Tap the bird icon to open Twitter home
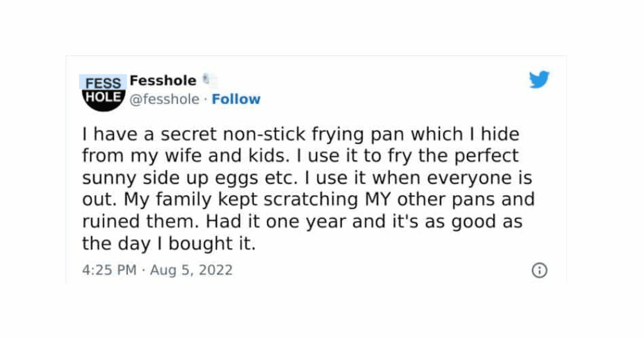Screen dimensions: 644x338 tap(539, 79)
